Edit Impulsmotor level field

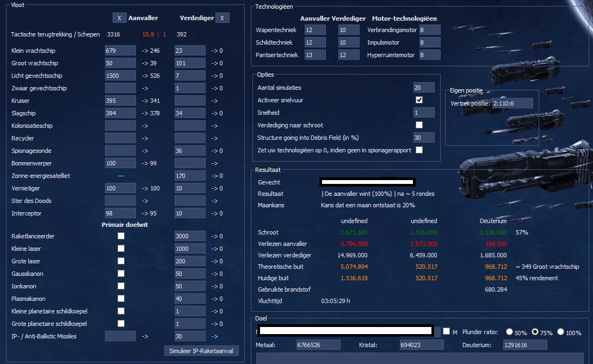click(430, 42)
